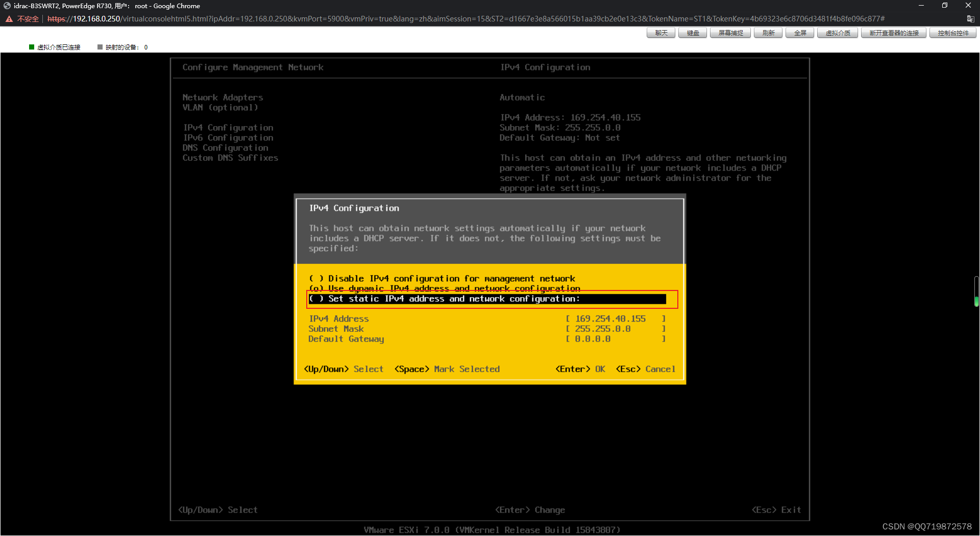Select IPv4 Configuration menu item
The image size is (980, 536).
click(228, 128)
